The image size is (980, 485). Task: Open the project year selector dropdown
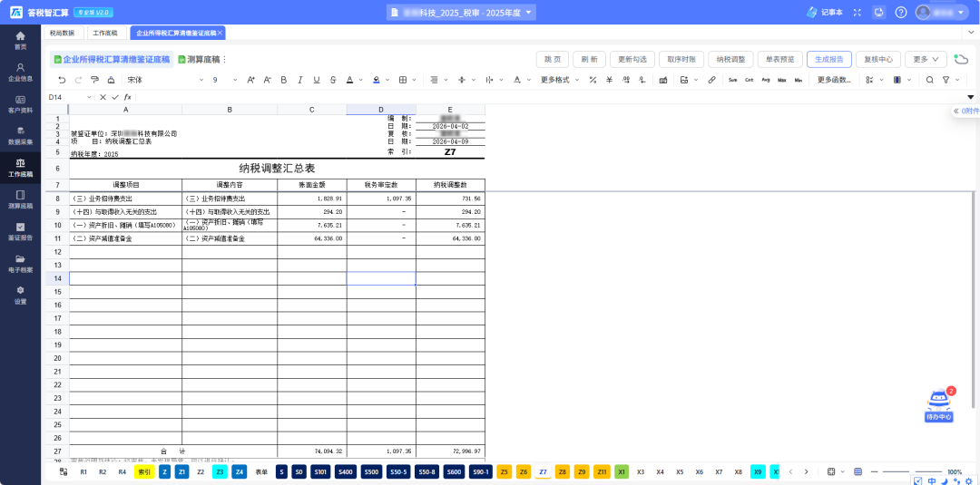(461, 13)
